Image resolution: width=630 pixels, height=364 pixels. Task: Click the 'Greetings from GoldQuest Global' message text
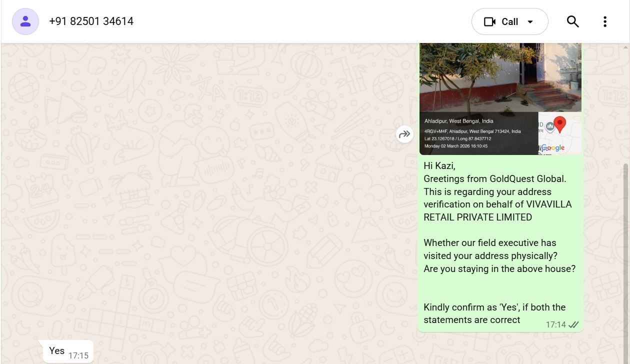coord(494,178)
